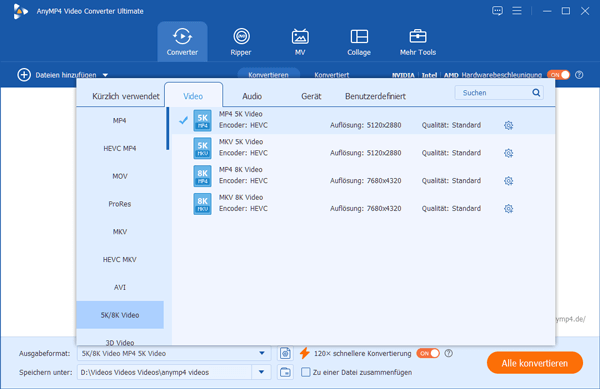Expand the Ausgabeformat dropdown arrow
600x389 pixels.
262,353
